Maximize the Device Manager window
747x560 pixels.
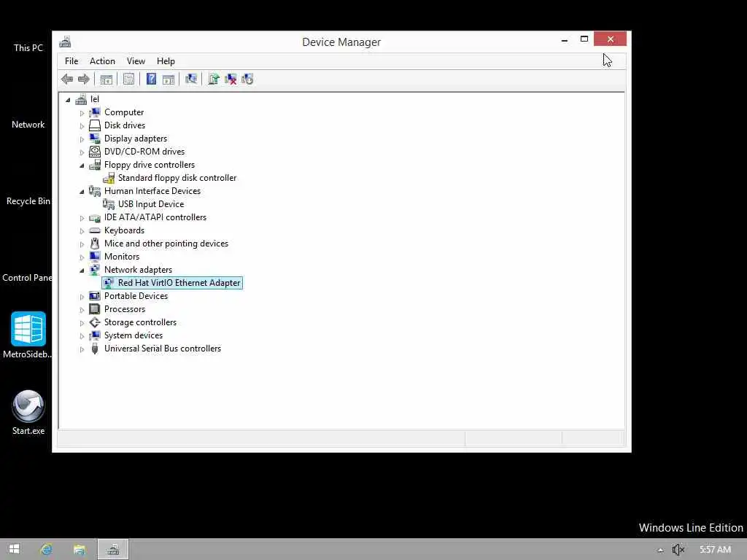584,39
